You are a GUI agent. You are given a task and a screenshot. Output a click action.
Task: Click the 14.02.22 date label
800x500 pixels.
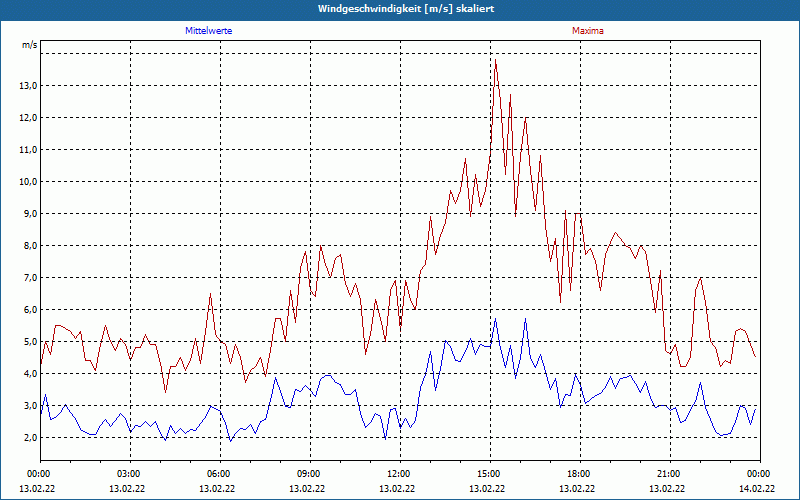coord(757,488)
